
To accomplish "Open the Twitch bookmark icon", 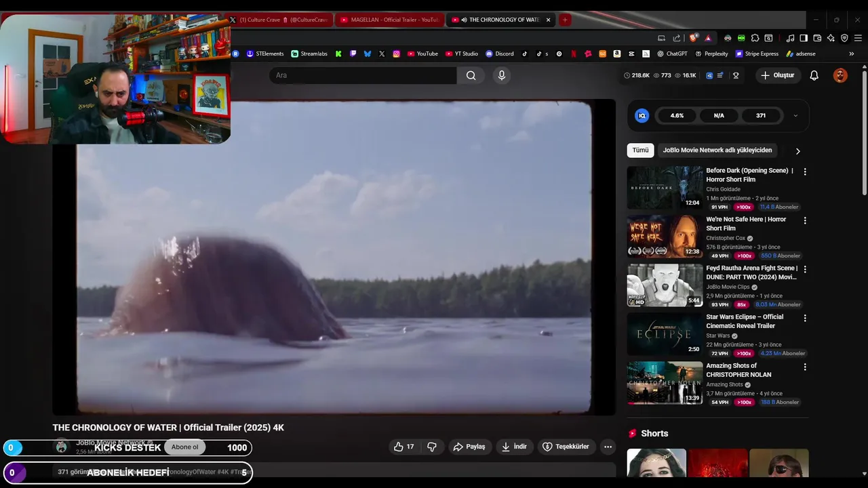I will click(x=353, y=54).
